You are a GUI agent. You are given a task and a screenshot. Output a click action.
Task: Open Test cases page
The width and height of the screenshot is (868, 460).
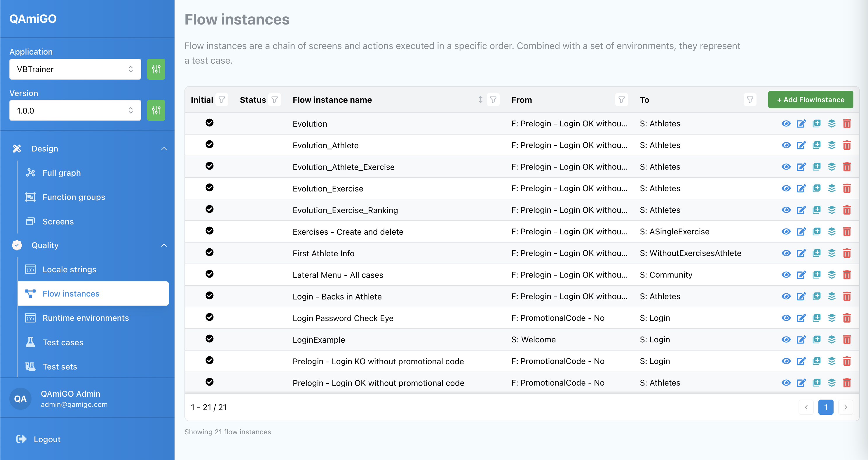click(x=63, y=342)
